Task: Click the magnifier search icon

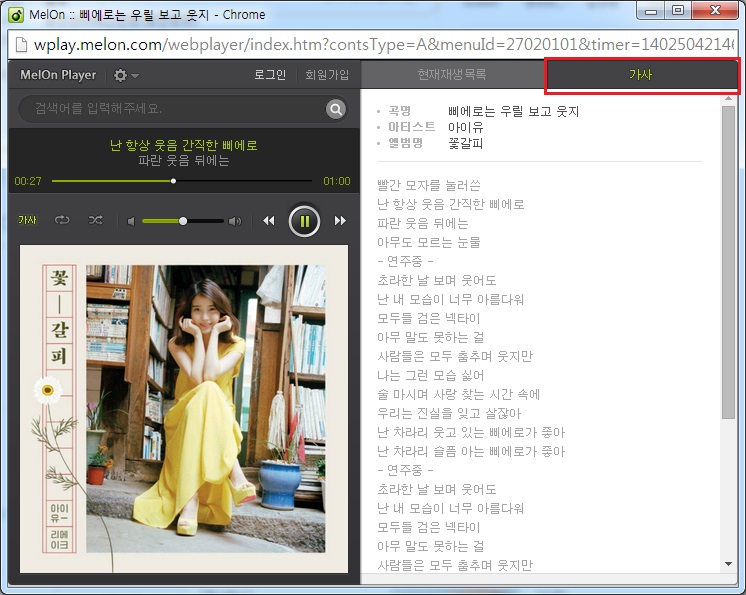Action: click(336, 109)
